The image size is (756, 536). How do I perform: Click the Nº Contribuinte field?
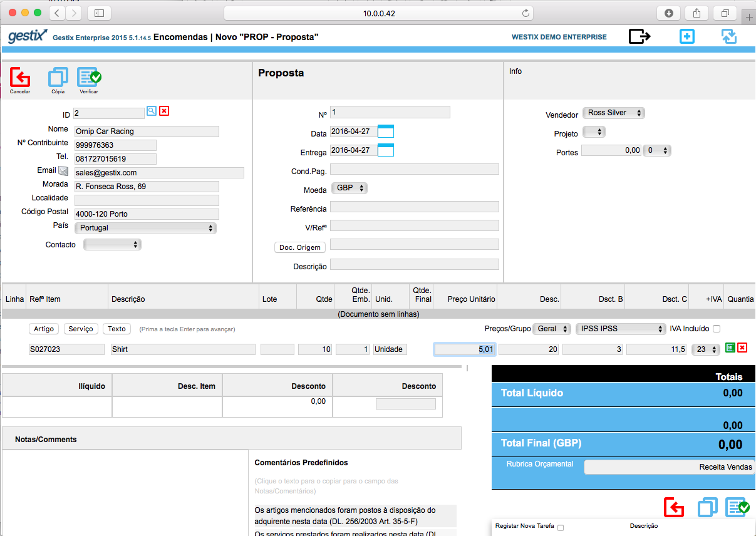[x=115, y=145]
